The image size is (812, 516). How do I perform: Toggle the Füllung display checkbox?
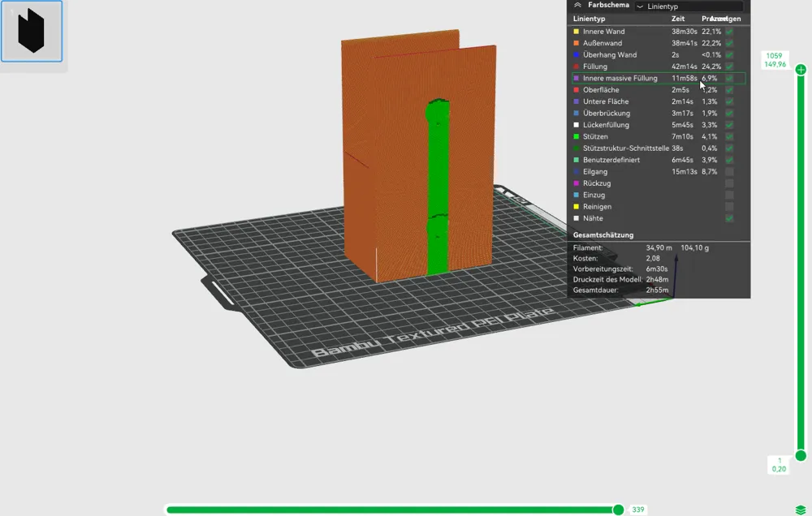[x=729, y=67]
